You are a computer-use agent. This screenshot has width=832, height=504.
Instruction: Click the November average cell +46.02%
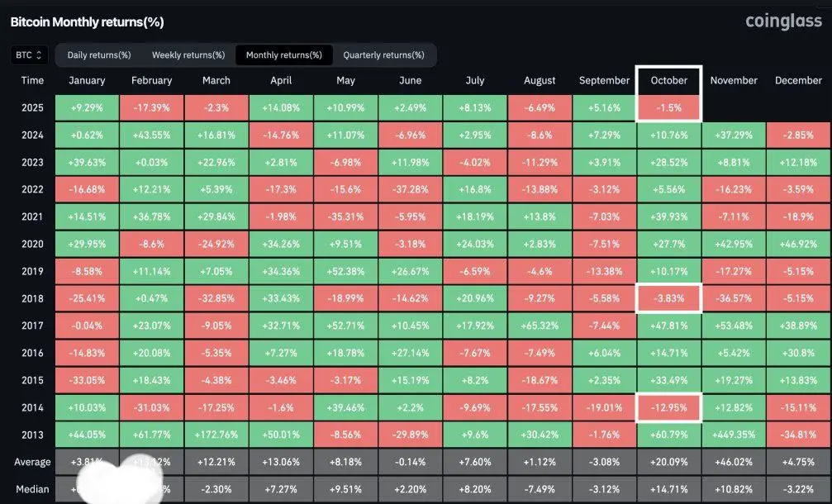734,462
